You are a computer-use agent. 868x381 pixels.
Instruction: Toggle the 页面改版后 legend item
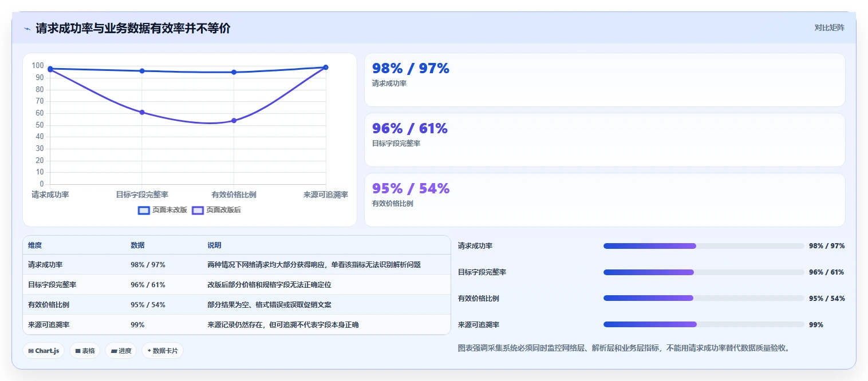point(216,210)
